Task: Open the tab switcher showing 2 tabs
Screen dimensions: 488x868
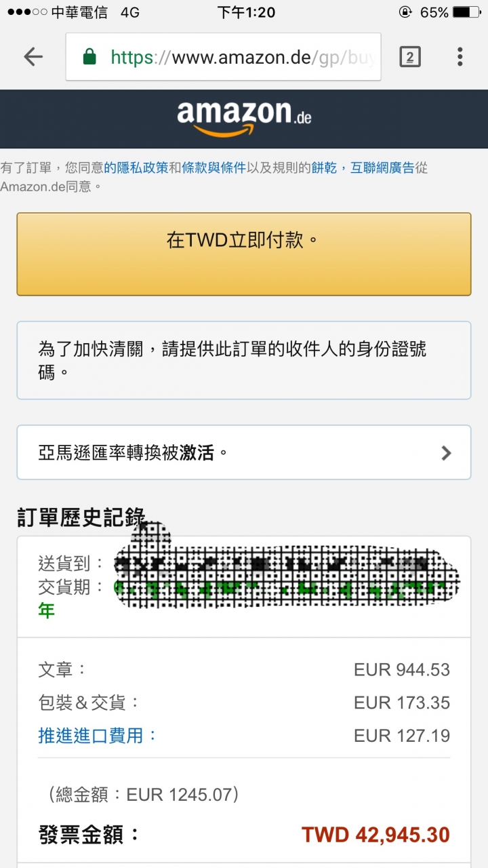Action: (x=409, y=57)
